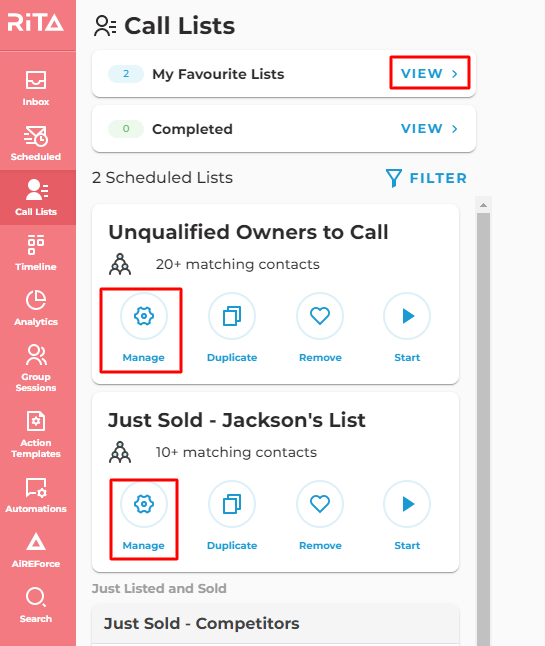545x646 pixels.
Task: Open Search with the magnifier icon
Action: [x=36, y=605]
